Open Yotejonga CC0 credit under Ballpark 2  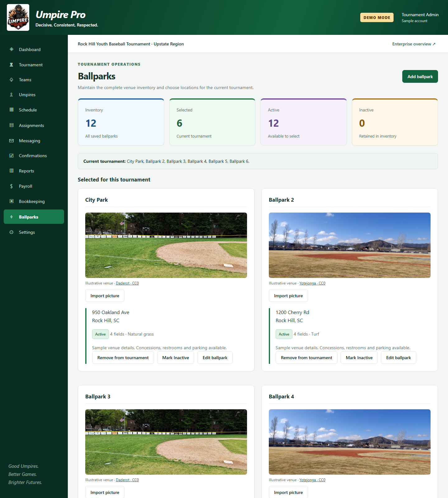coord(312,283)
